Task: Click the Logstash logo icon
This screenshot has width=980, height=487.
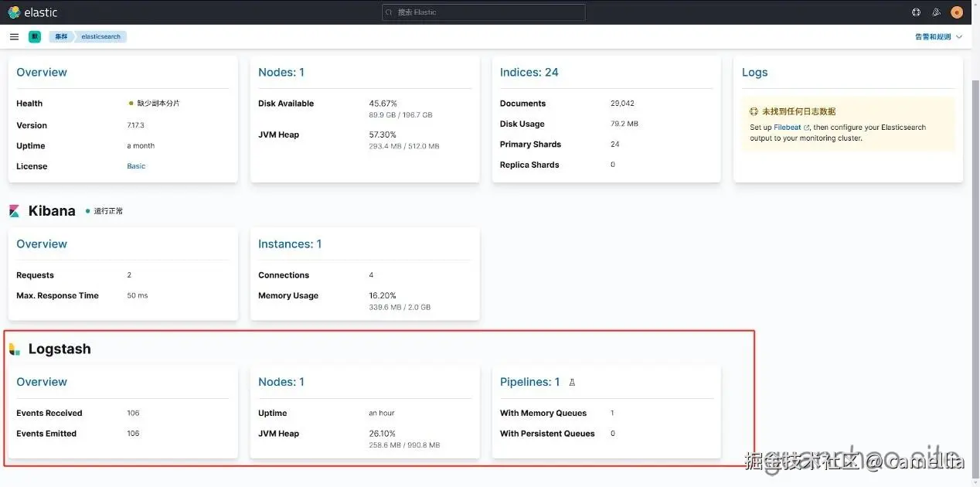Action: (x=15, y=349)
